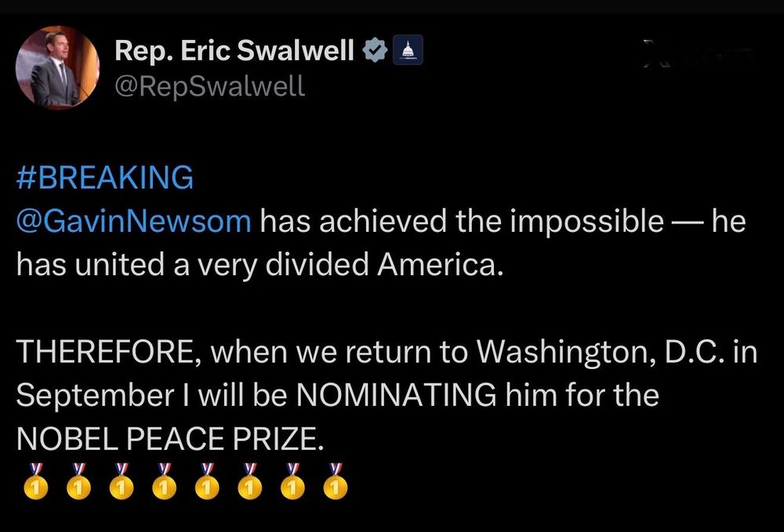Click the seventh gold medal emoji
This screenshot has height=532, width=784.
[292, 481]
